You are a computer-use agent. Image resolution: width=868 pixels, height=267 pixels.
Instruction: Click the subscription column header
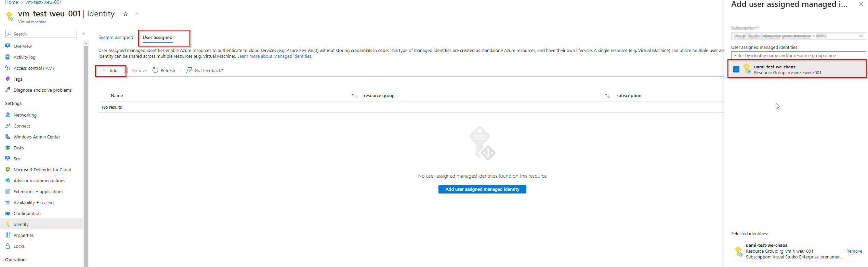coord(629,96)
